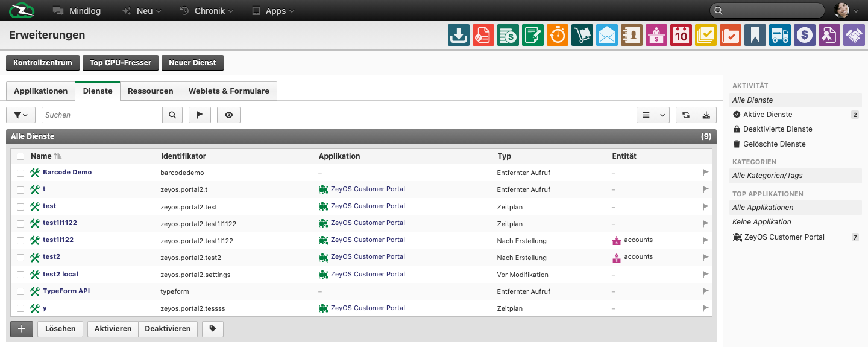The width and height of the screenshot is (868, 347).
Task: Open the blue delivery truck icon
Action: point(780,35)
